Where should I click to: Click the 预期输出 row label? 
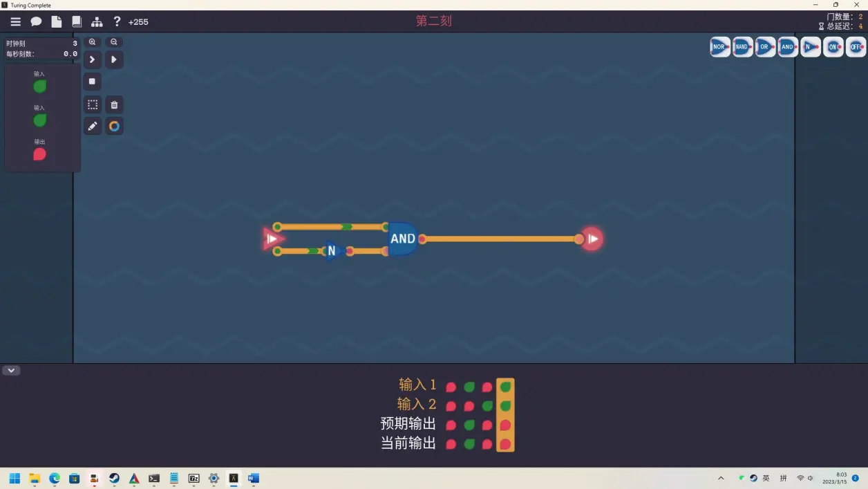[408, 423]
